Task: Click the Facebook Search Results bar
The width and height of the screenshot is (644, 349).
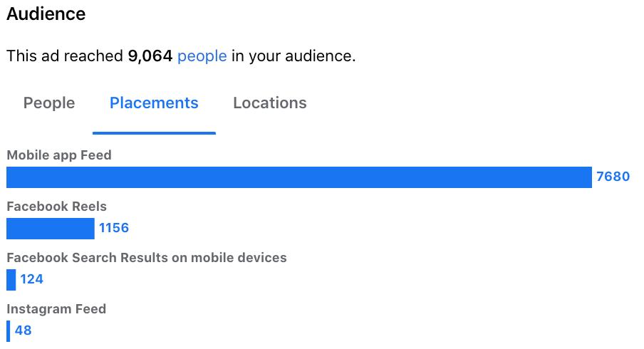Action: coord(11,280)
